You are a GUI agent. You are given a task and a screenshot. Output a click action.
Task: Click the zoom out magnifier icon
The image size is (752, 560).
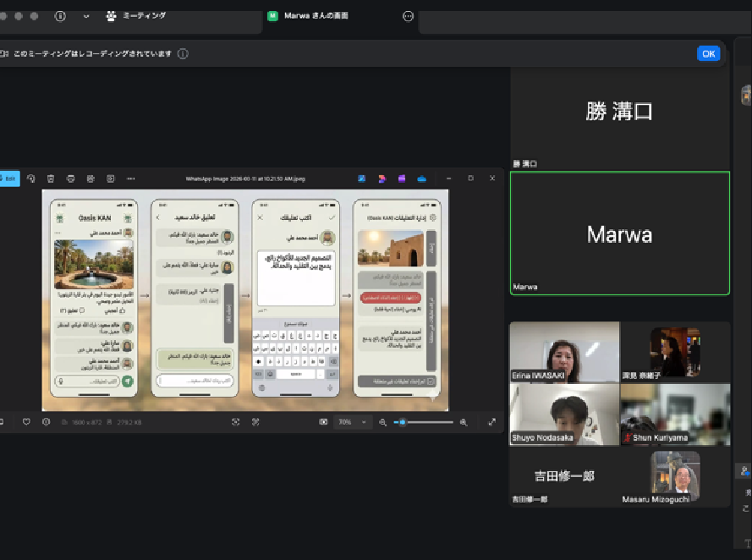pyautogui.click(x=383, y=421)
